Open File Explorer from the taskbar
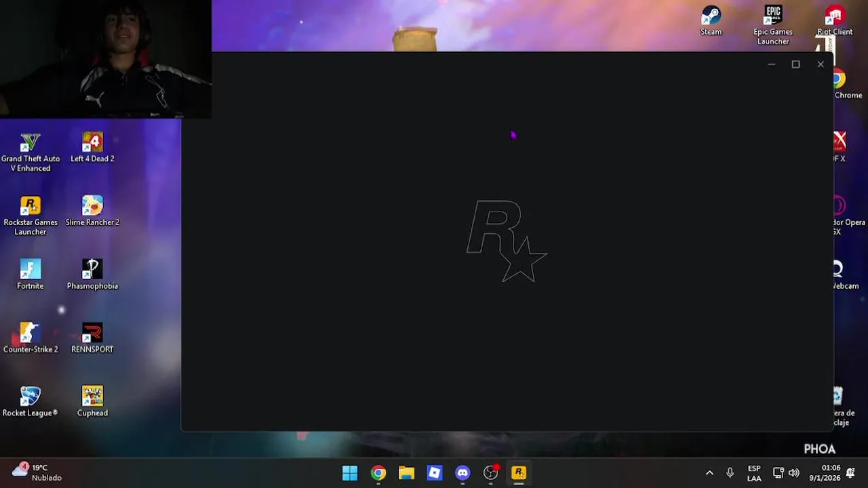Screen dimensions: 868x488 point(406,472)
